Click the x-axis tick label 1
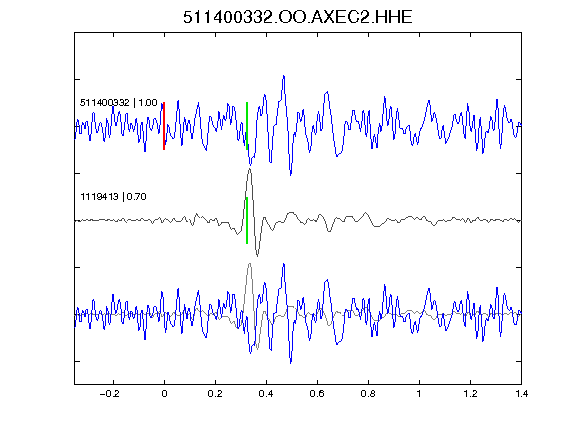The height and width of the screenshot is (432, 576). pyautogui.click(x=419, y=394)
